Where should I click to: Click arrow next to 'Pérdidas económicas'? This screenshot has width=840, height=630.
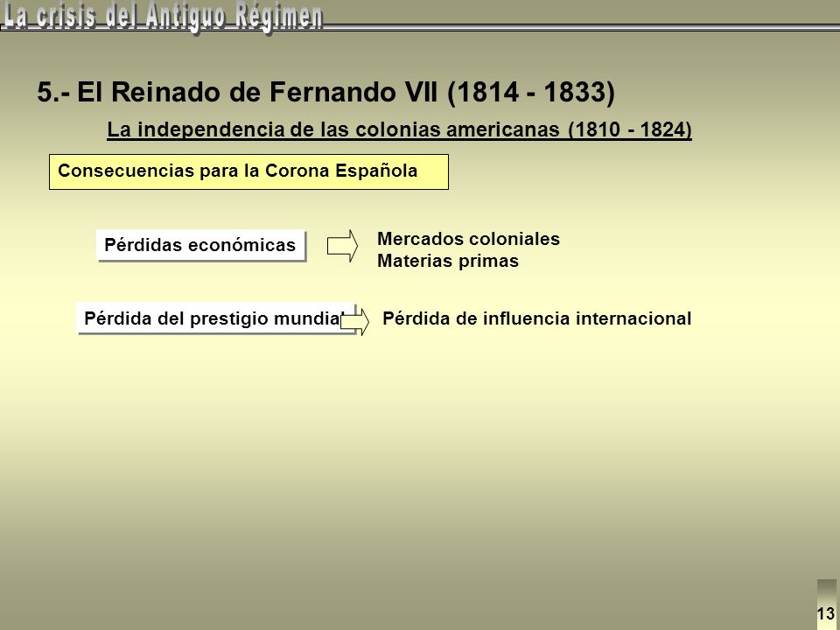pyautogui.click(x=342, y=246)
